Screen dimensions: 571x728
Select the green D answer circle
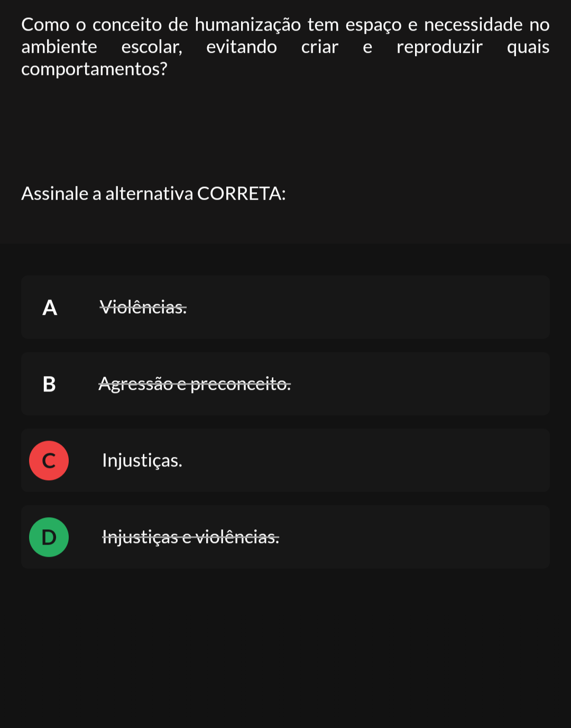pos(49,537)
